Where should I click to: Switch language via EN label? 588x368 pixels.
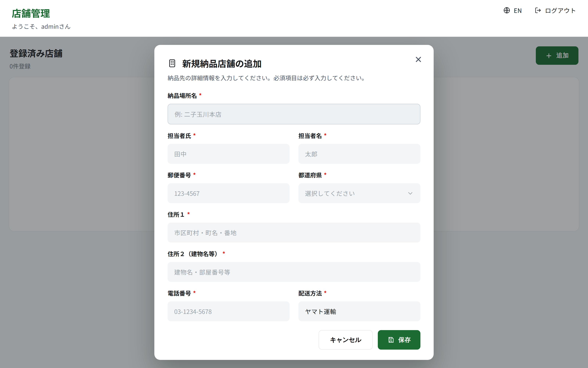518,11
